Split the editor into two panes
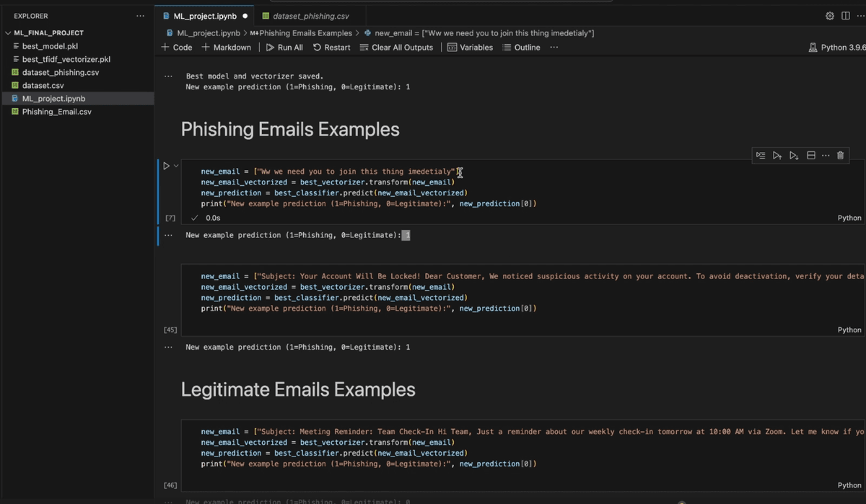The height and width of the screenshot is (504, 866). pos(845,15)
